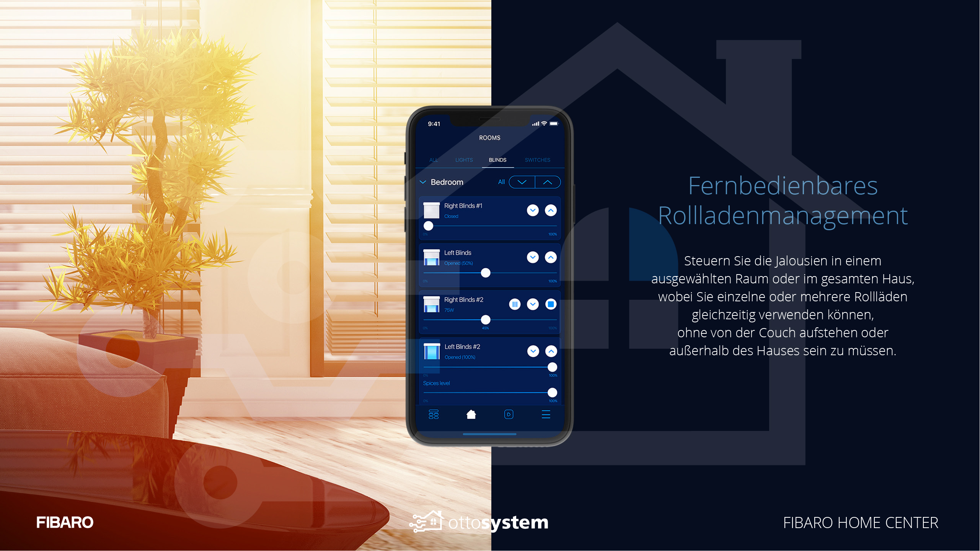The image size is (980, 551).
Task: Click the menu hamburger icon bottom right
Action: click(x=546, y=414)
